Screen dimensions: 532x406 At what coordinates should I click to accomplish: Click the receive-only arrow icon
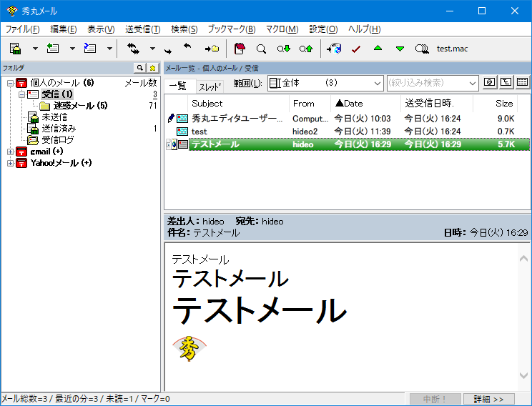tap(187, 46)
